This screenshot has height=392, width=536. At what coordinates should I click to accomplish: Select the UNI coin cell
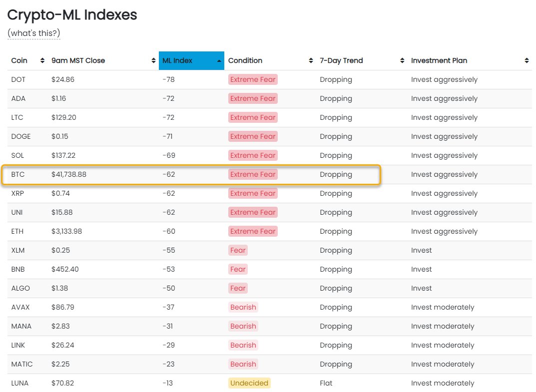point(17,212)
